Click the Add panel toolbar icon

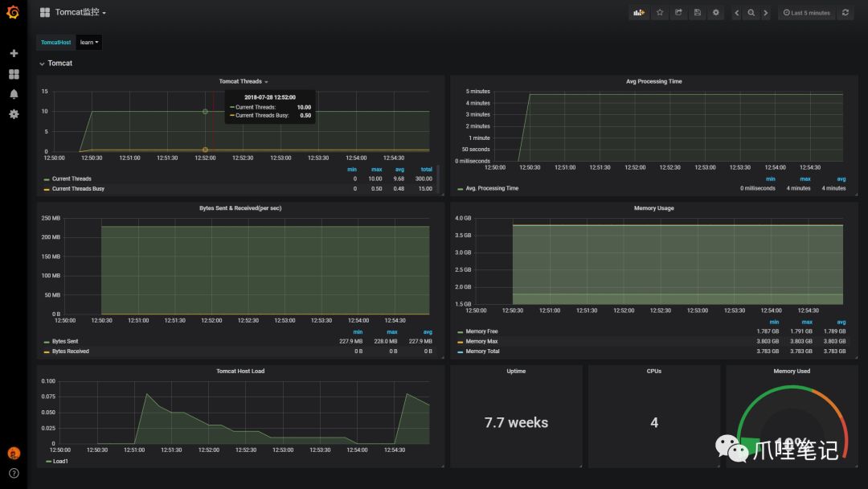coord(639,12)
